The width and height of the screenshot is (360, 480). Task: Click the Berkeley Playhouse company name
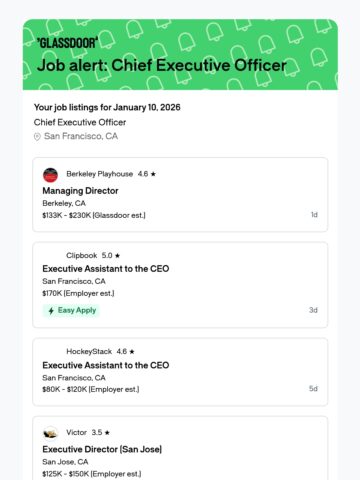[99, 174]
